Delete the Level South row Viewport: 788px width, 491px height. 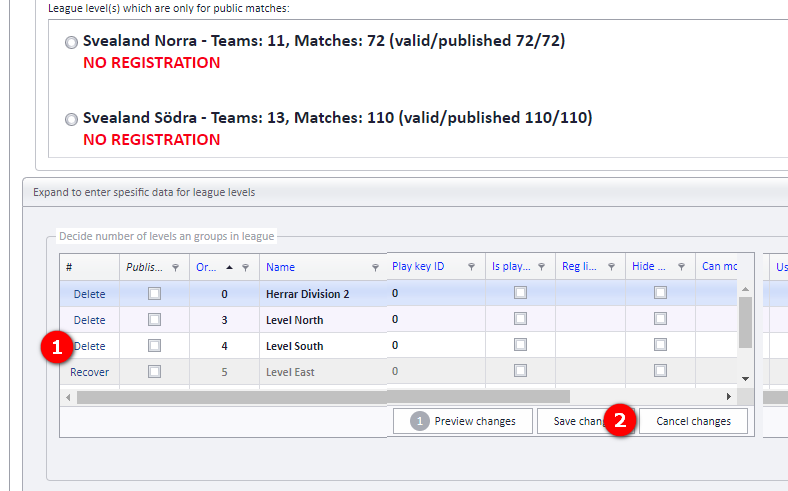[89, 346]
